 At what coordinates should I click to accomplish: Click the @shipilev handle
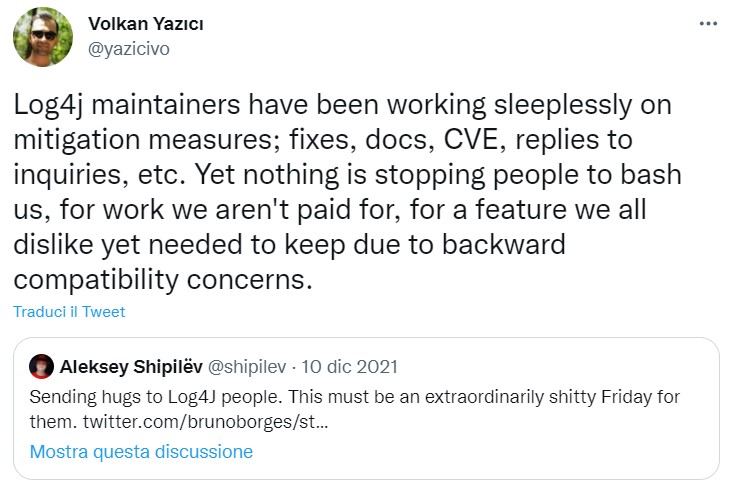click(x=240, y=365)
